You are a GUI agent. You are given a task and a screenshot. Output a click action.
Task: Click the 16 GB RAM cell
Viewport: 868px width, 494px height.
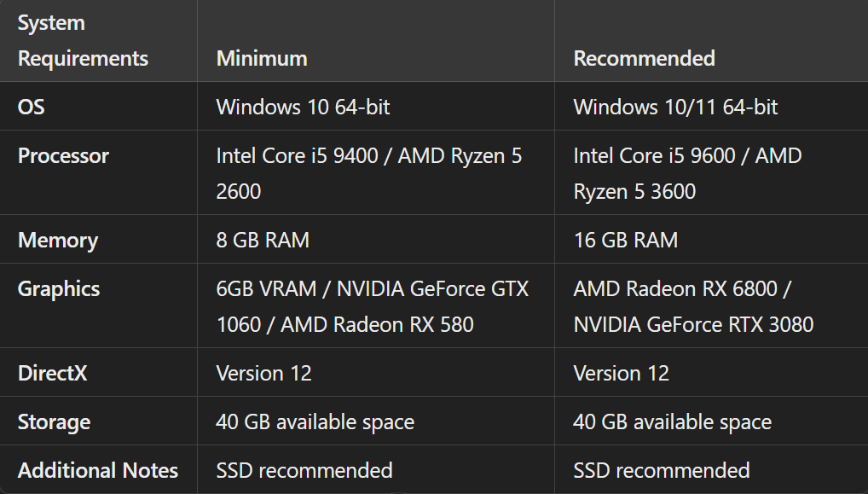point(625,241)
